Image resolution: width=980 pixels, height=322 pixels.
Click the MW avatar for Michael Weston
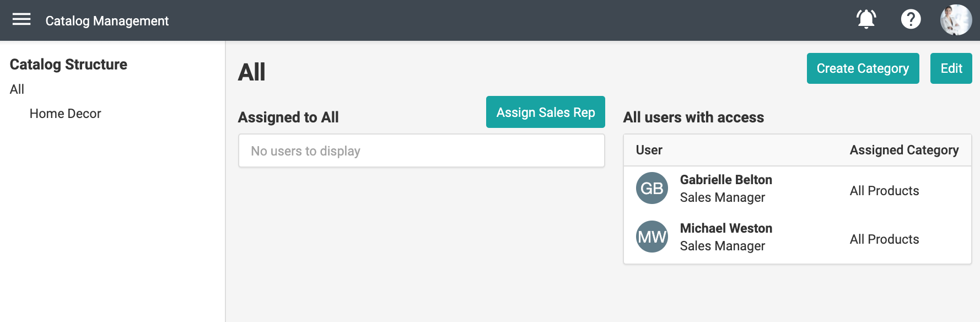coord(652,237)
